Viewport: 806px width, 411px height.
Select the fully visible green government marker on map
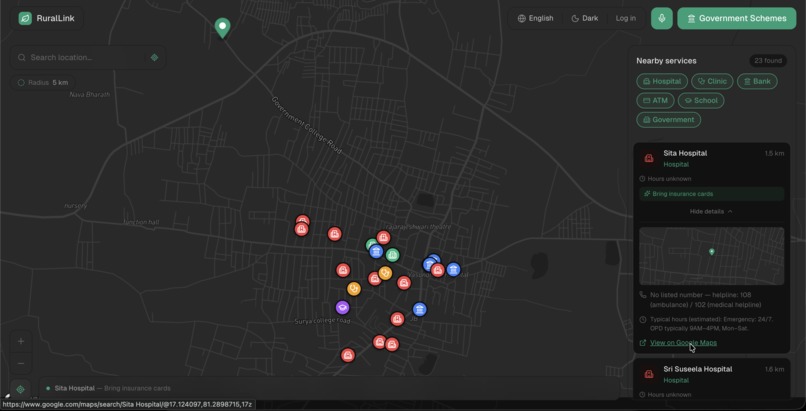392,255
